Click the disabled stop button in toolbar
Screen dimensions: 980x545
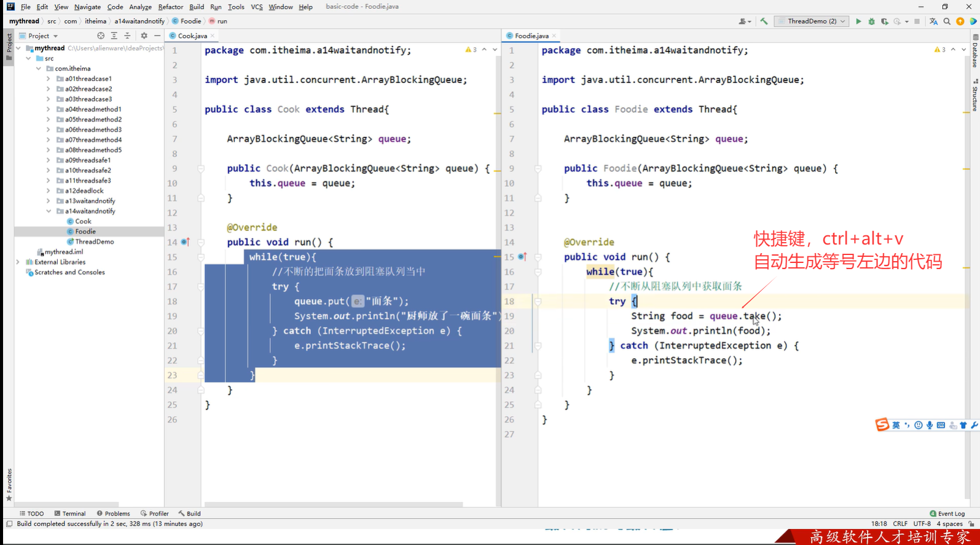point(917,22)
